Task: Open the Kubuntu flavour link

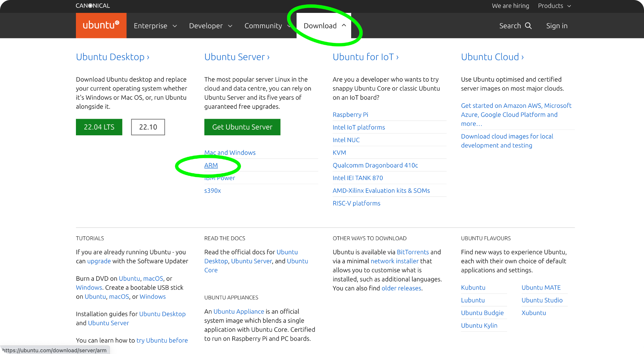Action: pos(473,288)
